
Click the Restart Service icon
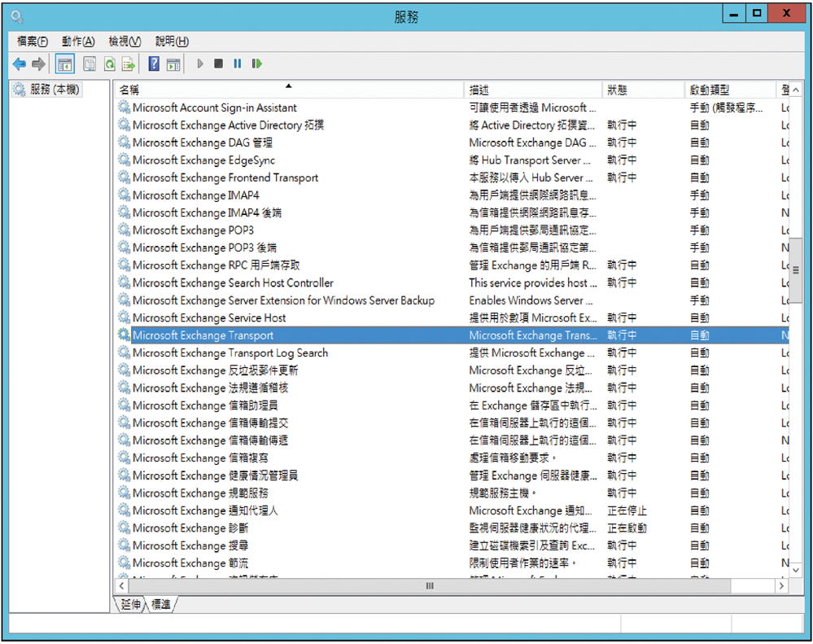click(x=256, y=64)
